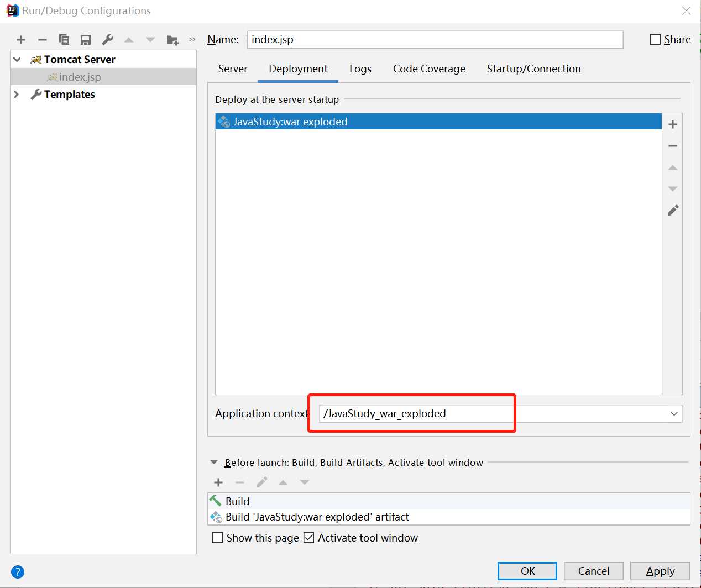Select Tomcat Server label in tree
The width and height of the screenshot is (701, 588).
80,59
